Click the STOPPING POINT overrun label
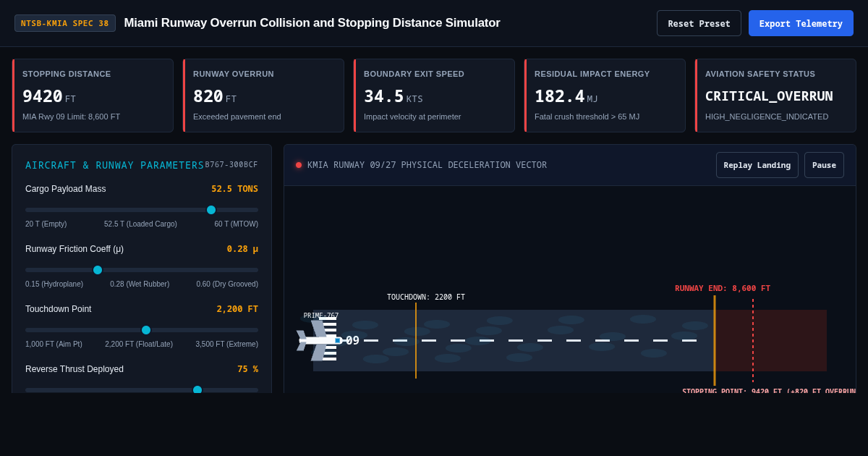Viewport: 868px width, 456px height. pos(769,391)
